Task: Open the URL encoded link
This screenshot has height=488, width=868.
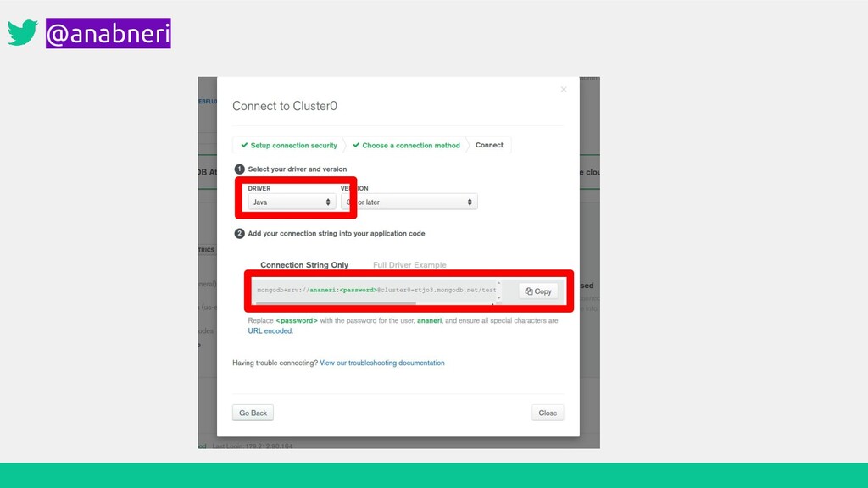Action: 270,331
